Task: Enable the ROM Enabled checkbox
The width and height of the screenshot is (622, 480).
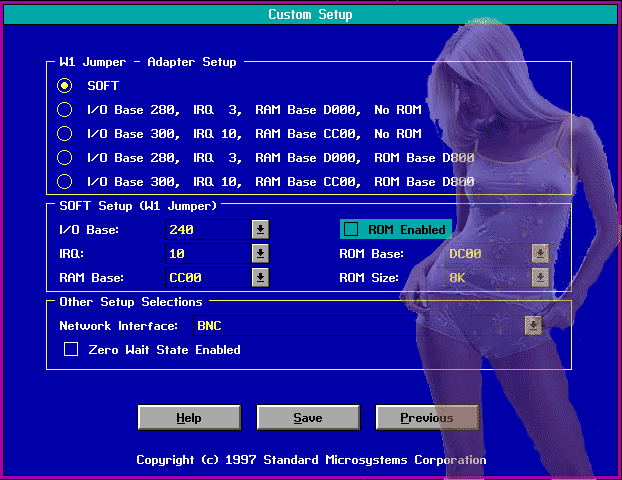Action: click(351, 230)
